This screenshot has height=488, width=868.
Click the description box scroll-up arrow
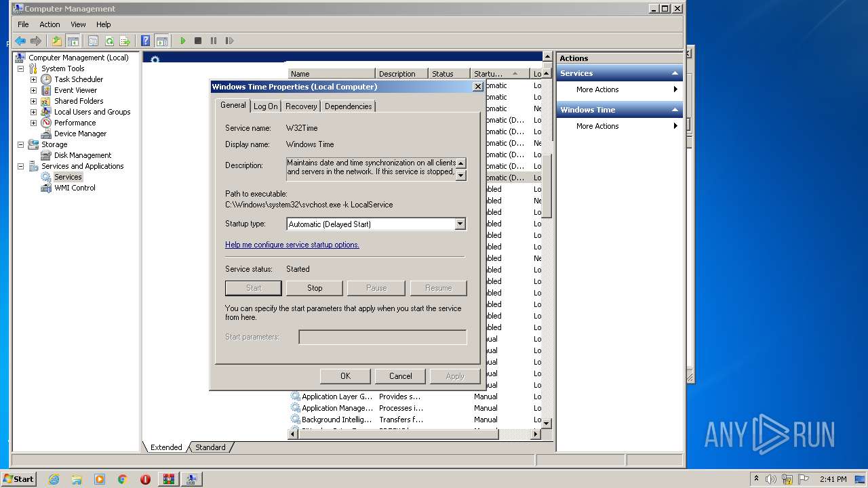click(x=461, y=163)
